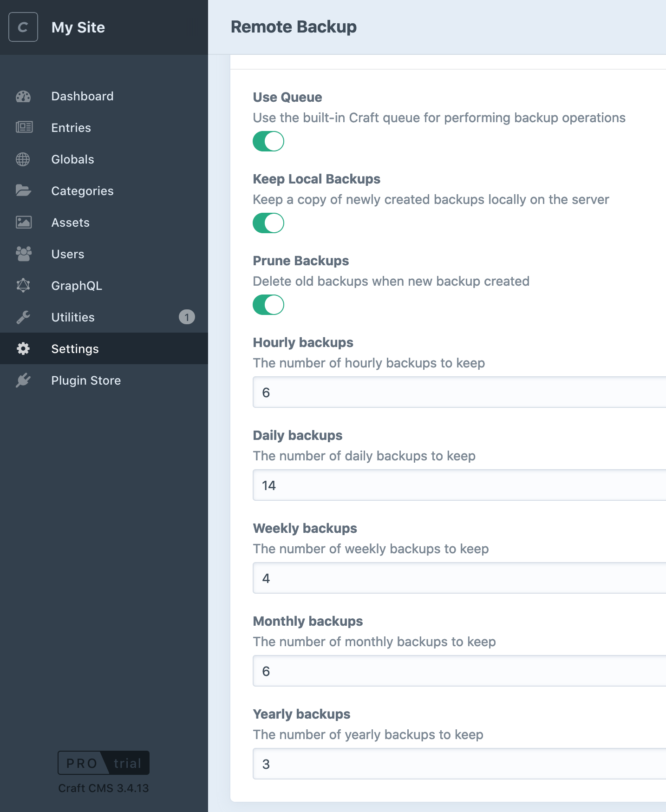
Task: Disable the Keep Local Backups switch
Action: (x=268, y=223)
